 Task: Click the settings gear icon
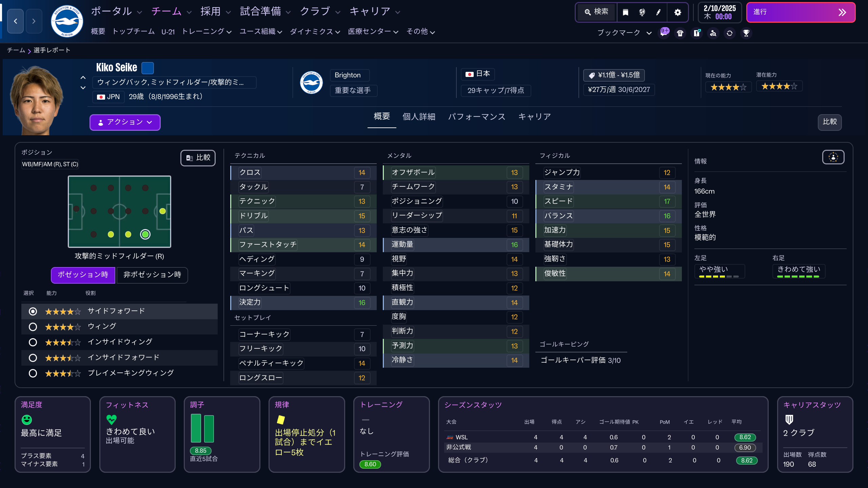coord(677,12)
